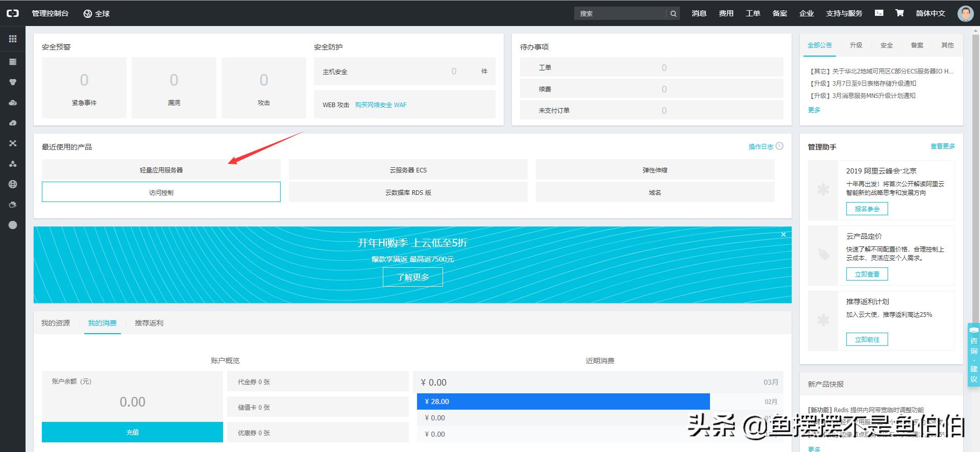
Task: Click the 咨询·建议 floating side widget
Action: click(x=973, y=355)
